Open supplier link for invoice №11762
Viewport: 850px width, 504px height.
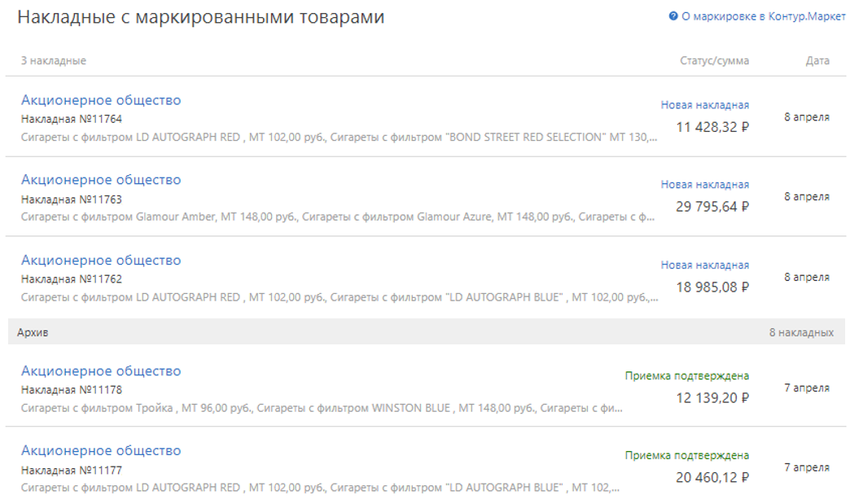tap(101, 261)
